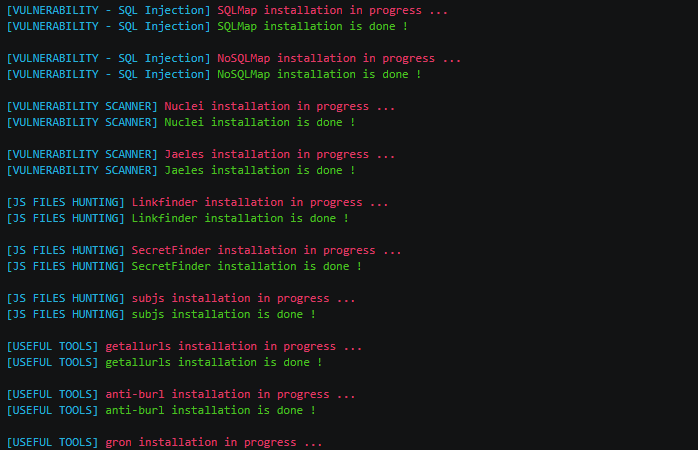Click the blue SQL Injection tag before green NoSQLMap line

coord(108,74)
